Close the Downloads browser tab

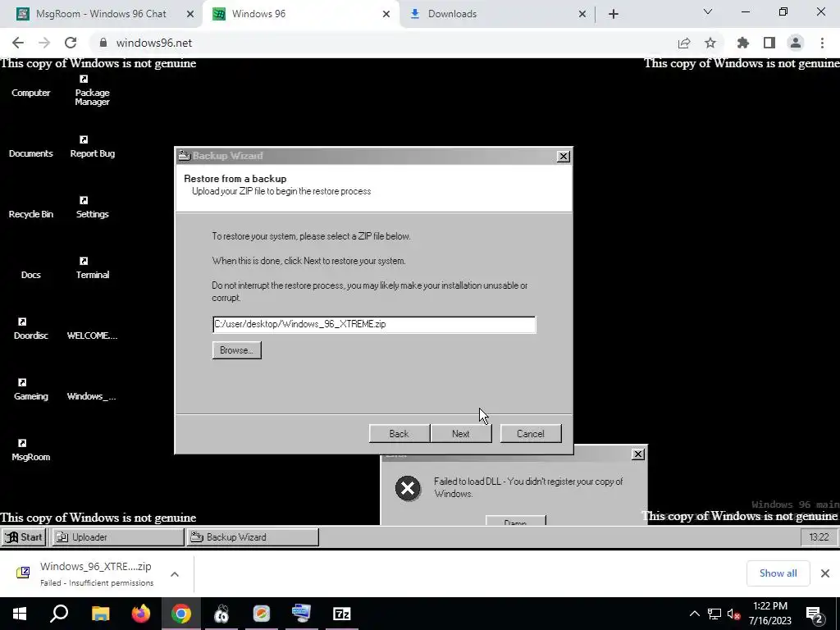(x=582, y=14)
